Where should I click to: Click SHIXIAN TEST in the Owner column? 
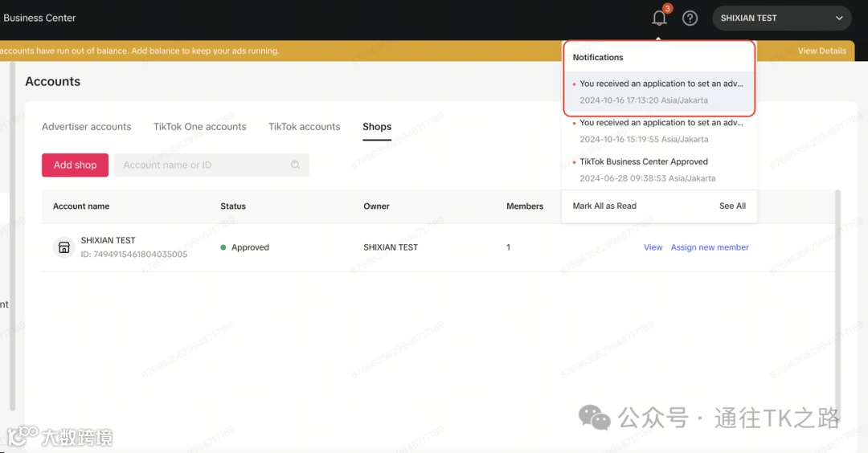pos(391,247)
